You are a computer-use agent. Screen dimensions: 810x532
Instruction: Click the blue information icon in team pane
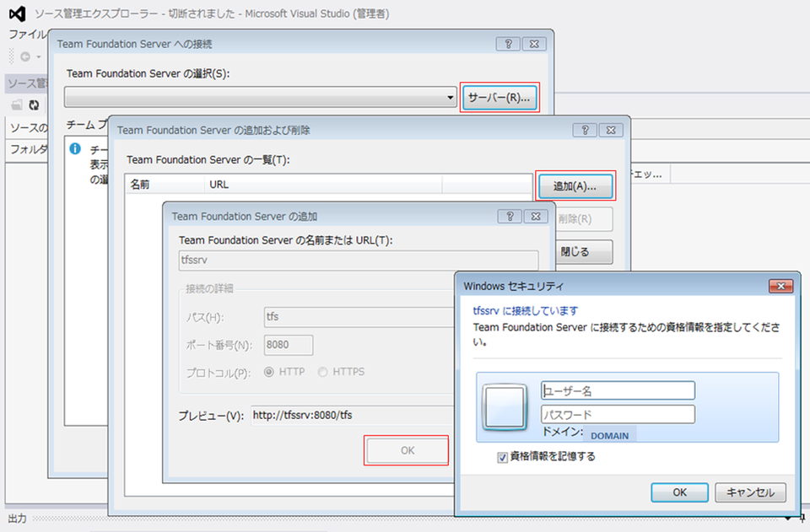(x=77, y=150)
